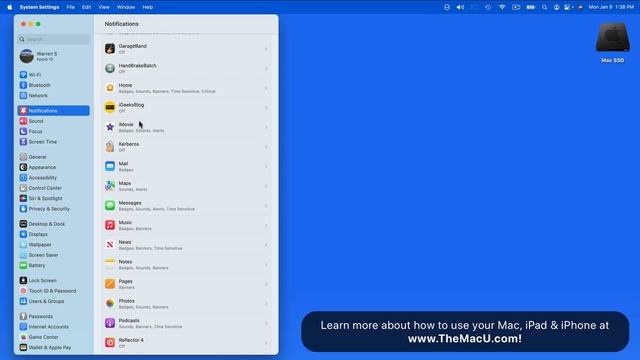Expand the Home row chevron

(266, 88)
